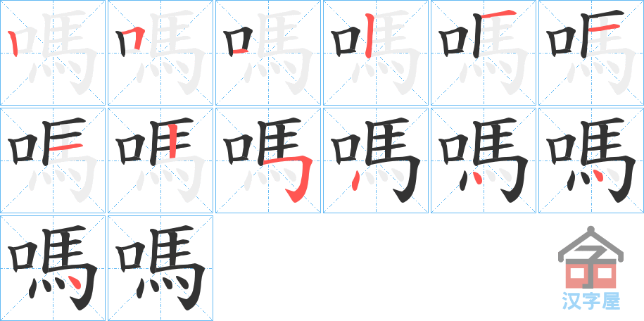Select the twelfth stroke step thumbnail

pyautogui.click(x=591, y=160)
